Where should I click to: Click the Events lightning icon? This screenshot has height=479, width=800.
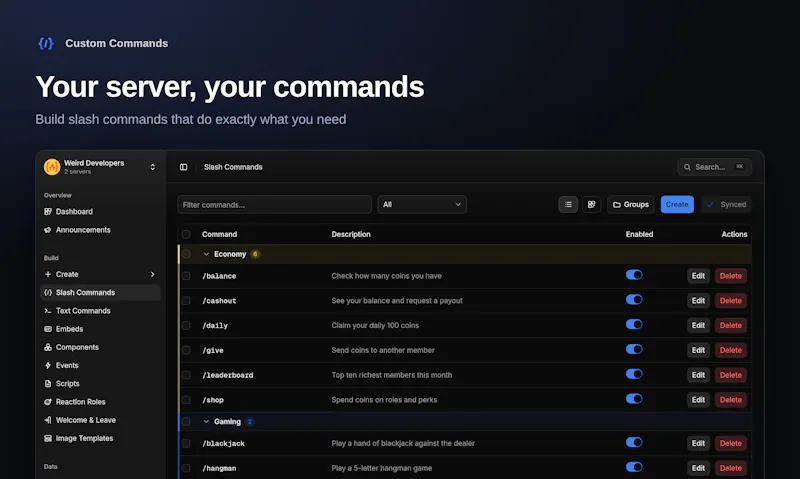[x=48, y=365]
